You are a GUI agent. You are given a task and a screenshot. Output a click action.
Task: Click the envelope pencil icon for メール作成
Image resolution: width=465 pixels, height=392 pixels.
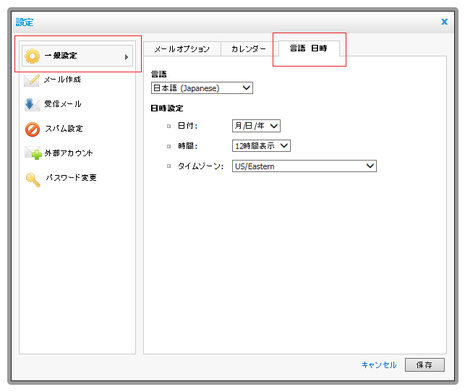coord(32,80)
